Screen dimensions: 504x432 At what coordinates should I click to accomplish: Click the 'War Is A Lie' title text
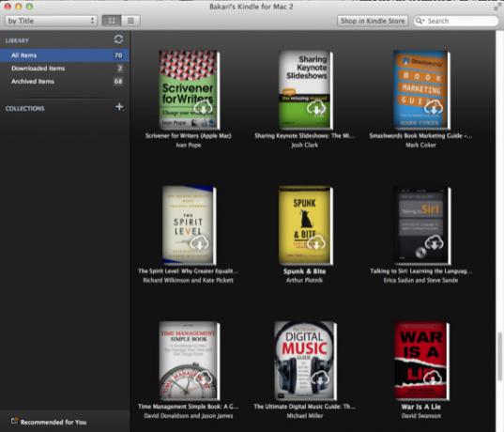pyautogui.click(x=420, y=407)
